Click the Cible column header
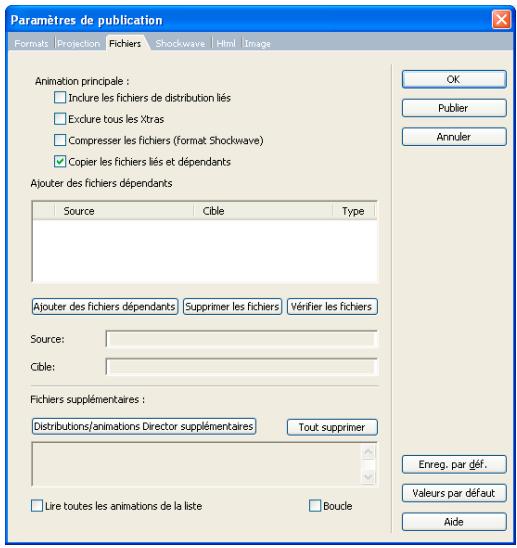Image resolution: width=517 pixels, height=548 pixels. click(x=263, y=211)
